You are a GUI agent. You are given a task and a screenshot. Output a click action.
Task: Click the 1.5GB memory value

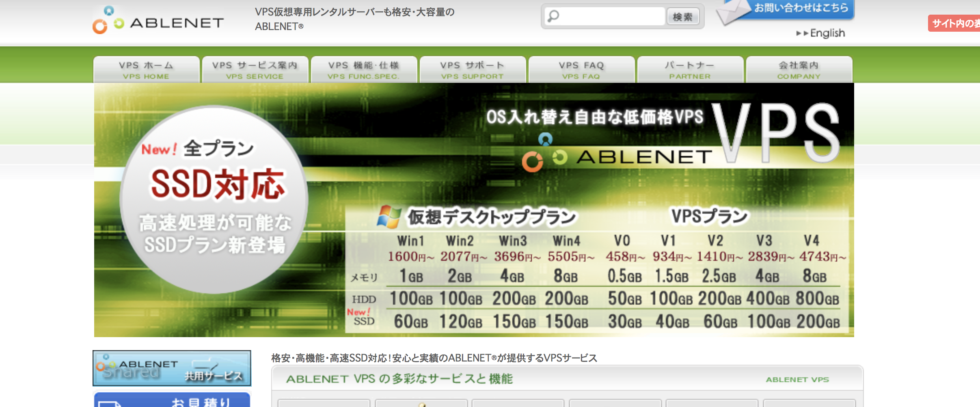click(x=671, y=277)
